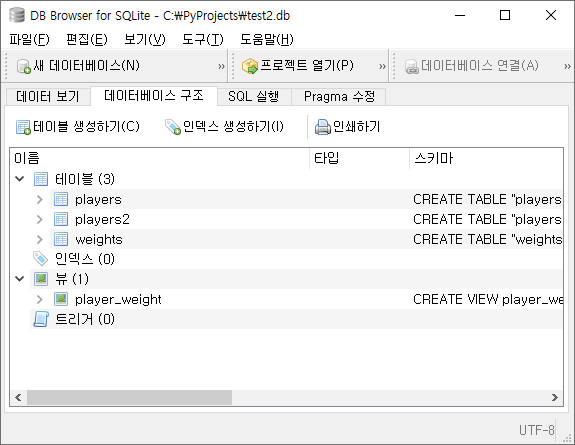Click the UTF-8 encoding in status bar
575x445 pixels.
coord(536,430)
